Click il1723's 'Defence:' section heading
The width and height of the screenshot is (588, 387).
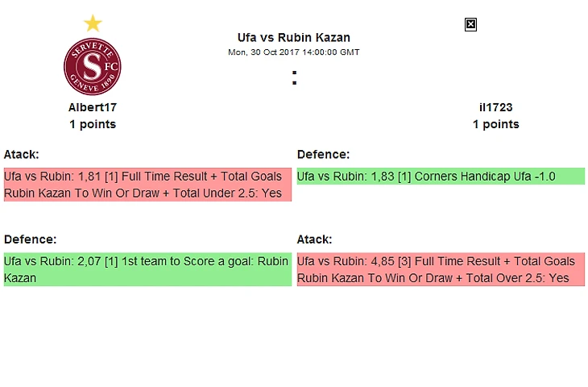(323, 154)
